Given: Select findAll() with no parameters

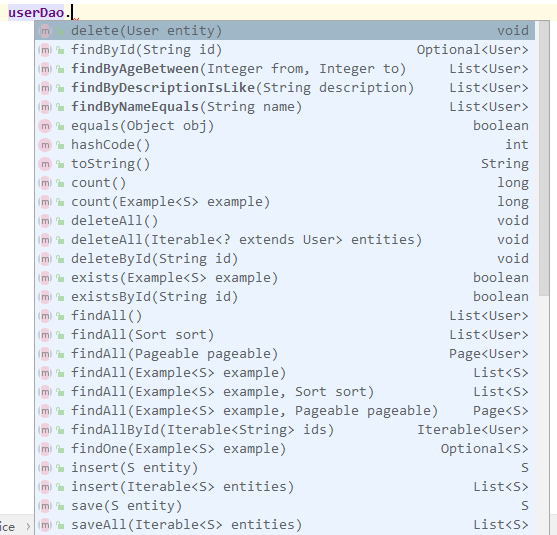Looking at the screenshot, I should pos(285,316).
